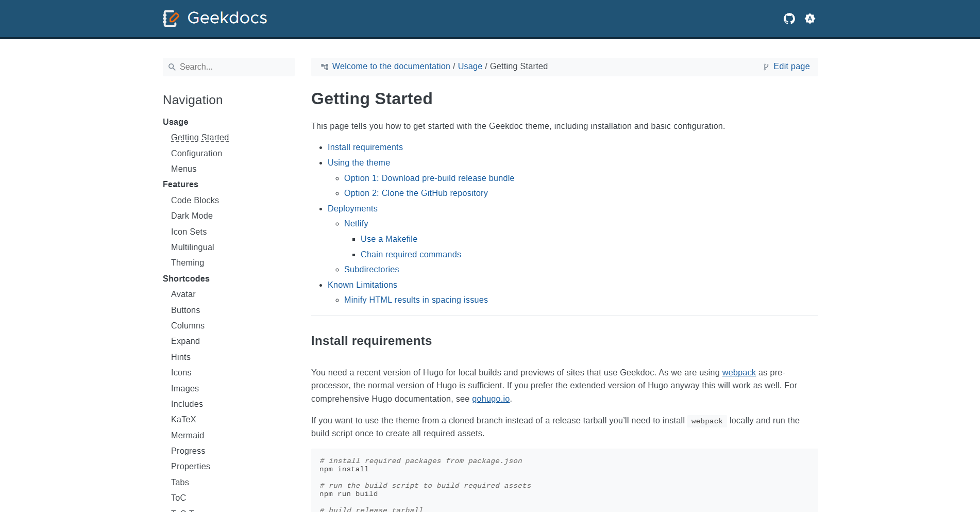Jump to Use a Makefile section
Viewport: 980px width, 512px height.
coord(389,239)
